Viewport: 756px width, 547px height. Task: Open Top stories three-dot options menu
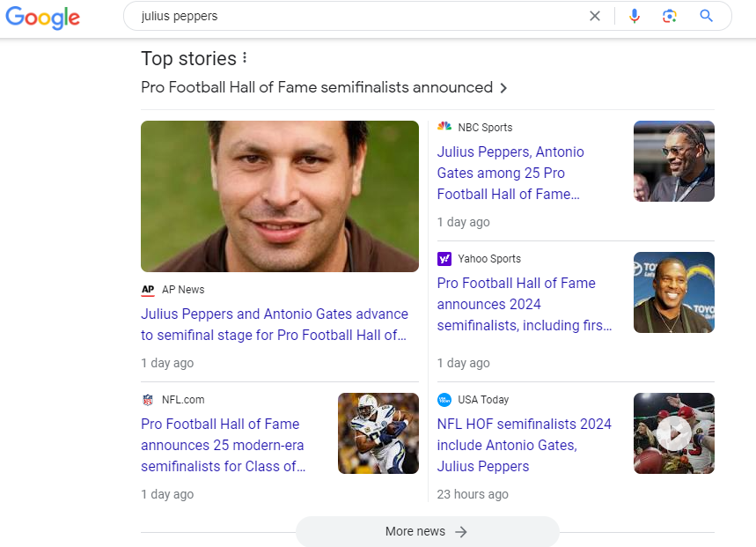[245, 58]
